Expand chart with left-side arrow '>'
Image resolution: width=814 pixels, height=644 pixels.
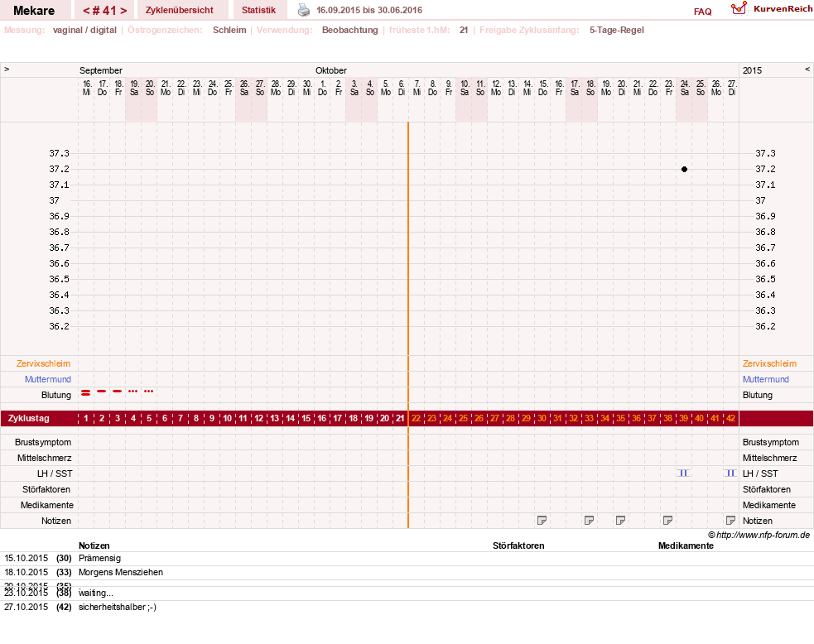pos(7,69)
